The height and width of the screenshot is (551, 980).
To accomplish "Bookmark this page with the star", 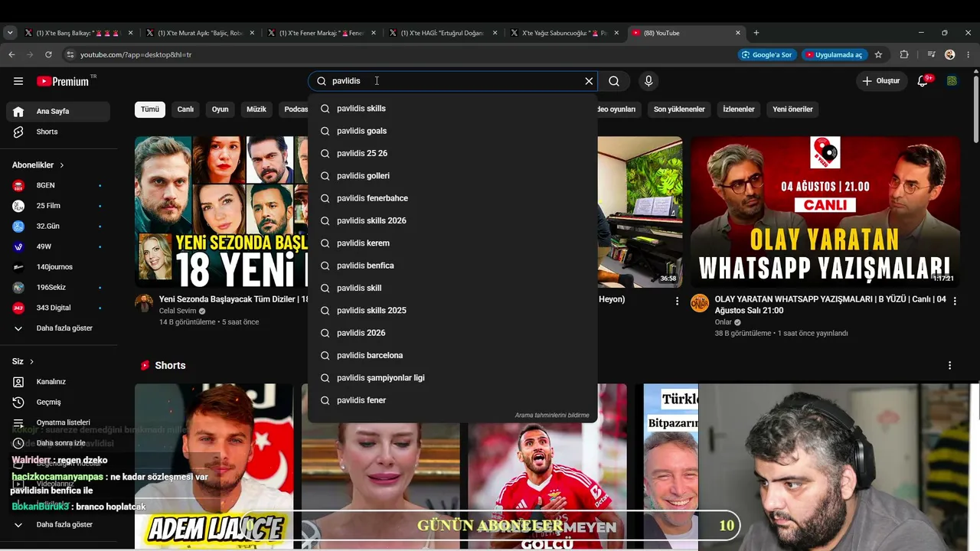I will coord(878,55).
